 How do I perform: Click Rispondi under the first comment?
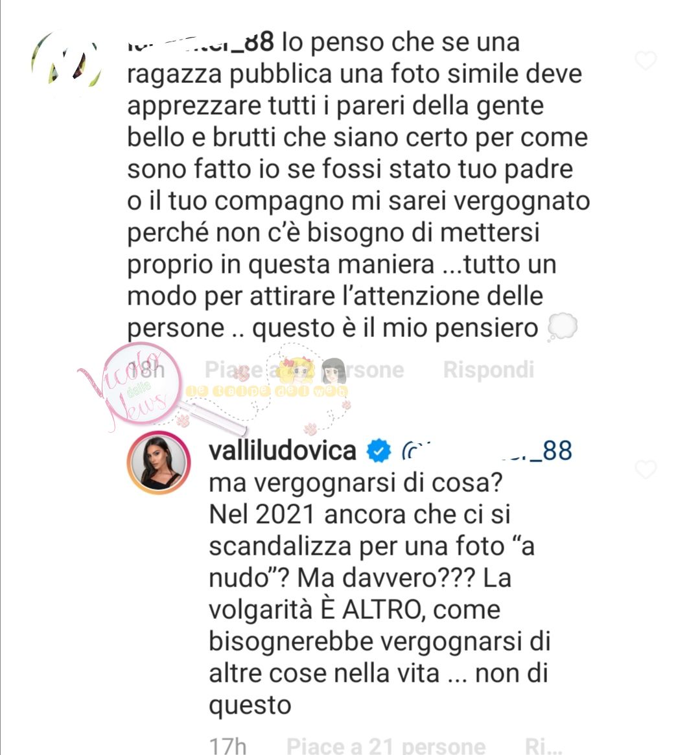489,370
